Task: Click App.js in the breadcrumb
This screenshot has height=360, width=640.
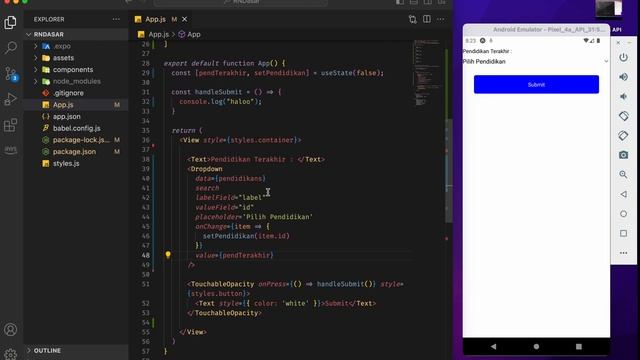Action: pos(158,34)
